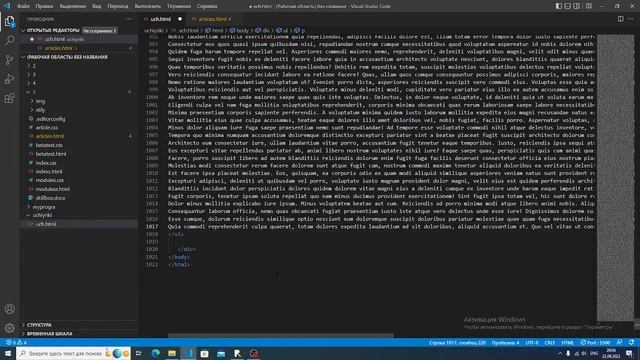Change line ending via CRLF
640x360 pixels.
(549, 342)
